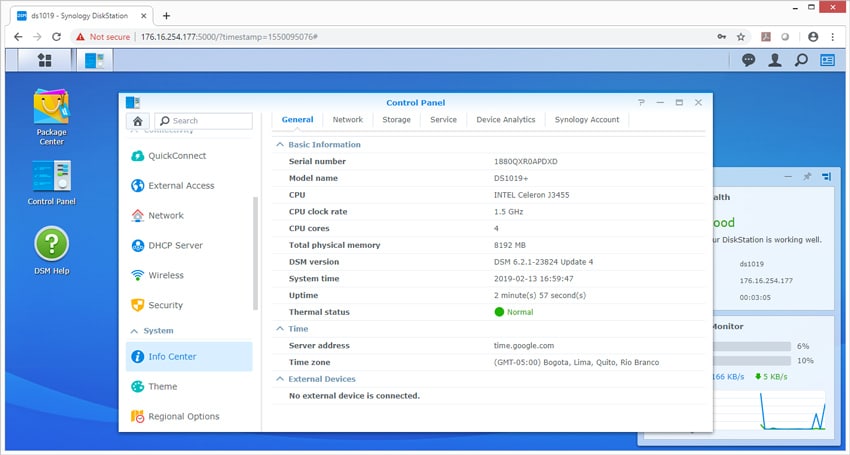Image resolution: width=850 pixels, height=455 pixels.
Task: Open the user options person icon
Action: coord(775,60)
